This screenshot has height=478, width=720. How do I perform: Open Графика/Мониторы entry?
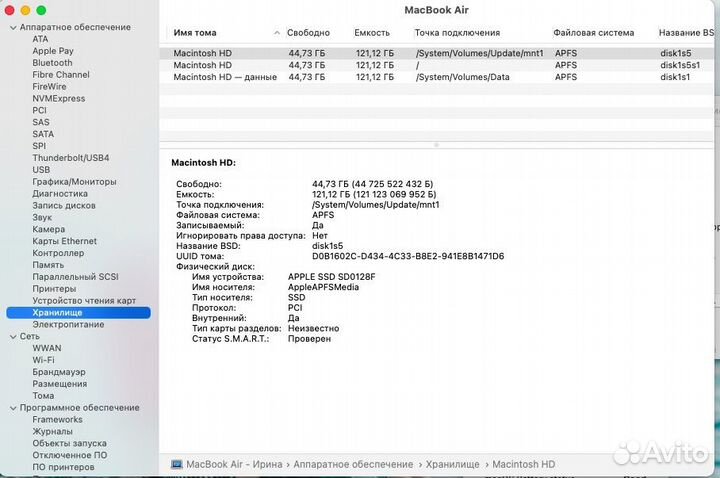click(x=74, y=182)
